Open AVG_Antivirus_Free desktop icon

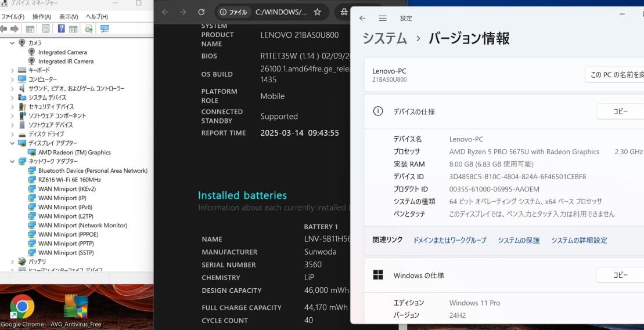(x=75, y=311)
